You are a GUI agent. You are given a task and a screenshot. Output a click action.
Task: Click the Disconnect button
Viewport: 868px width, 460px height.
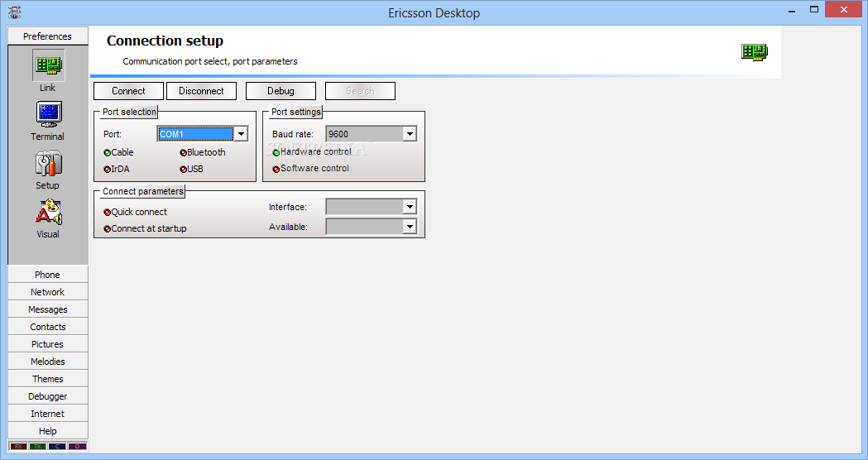click(202, 91)
